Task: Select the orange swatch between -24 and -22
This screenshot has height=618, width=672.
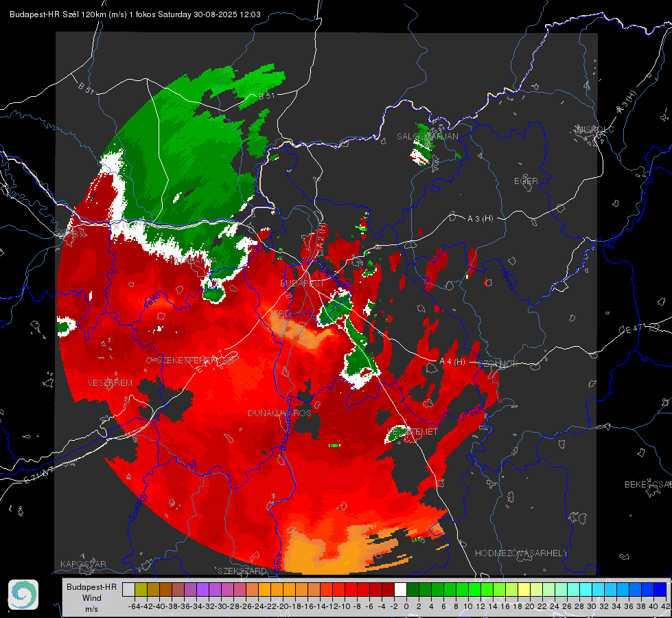Action: (x=264, y=589)
